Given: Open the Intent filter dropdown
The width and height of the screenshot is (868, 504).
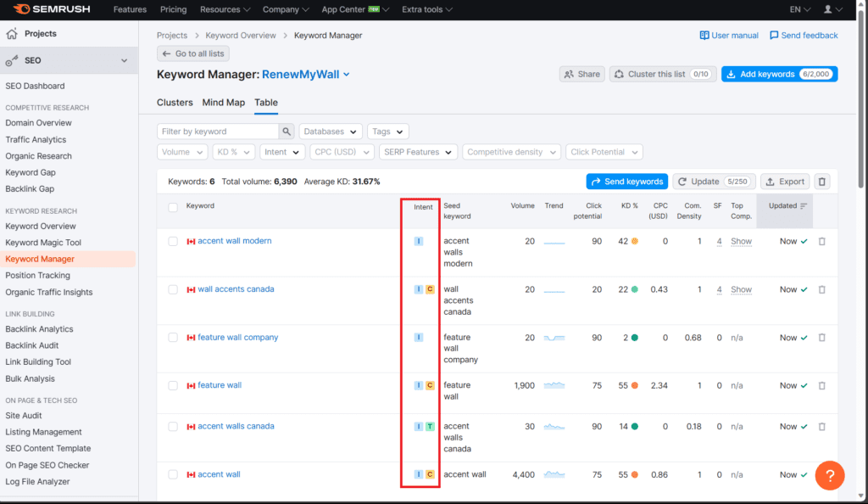Looking at the screenshot, I should (x=282, y=152).
